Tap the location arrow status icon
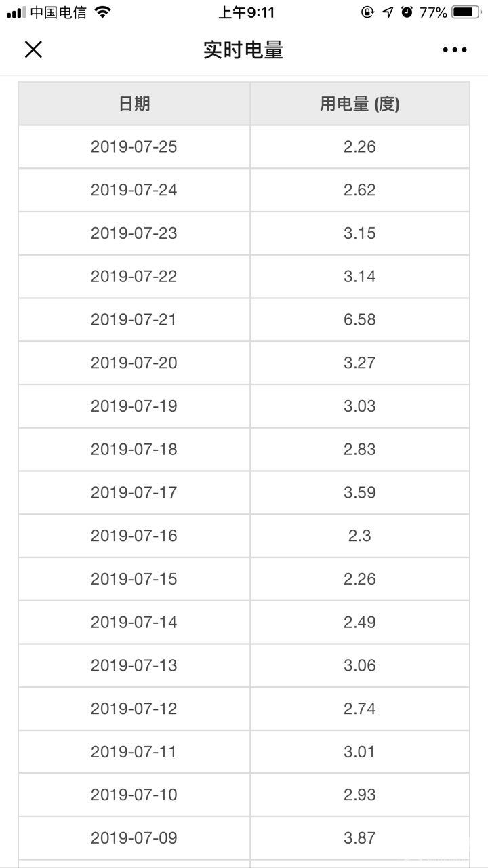 pos(388,12)
